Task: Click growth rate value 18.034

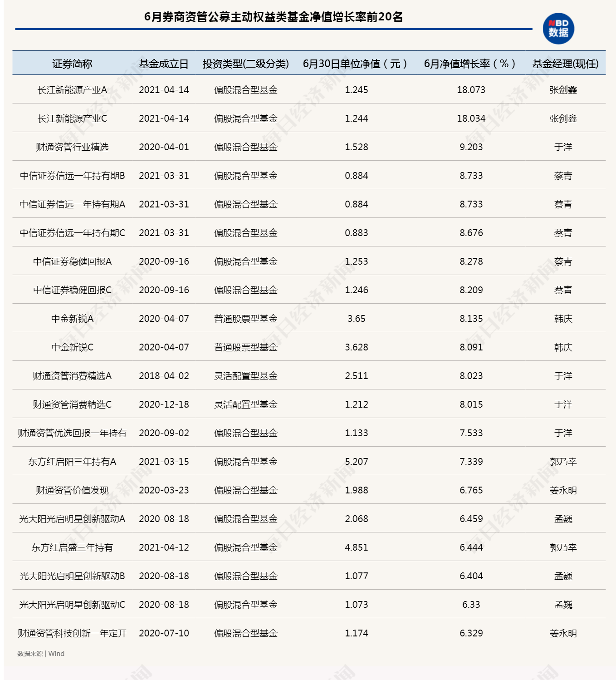Action: [x=471, y=118]
